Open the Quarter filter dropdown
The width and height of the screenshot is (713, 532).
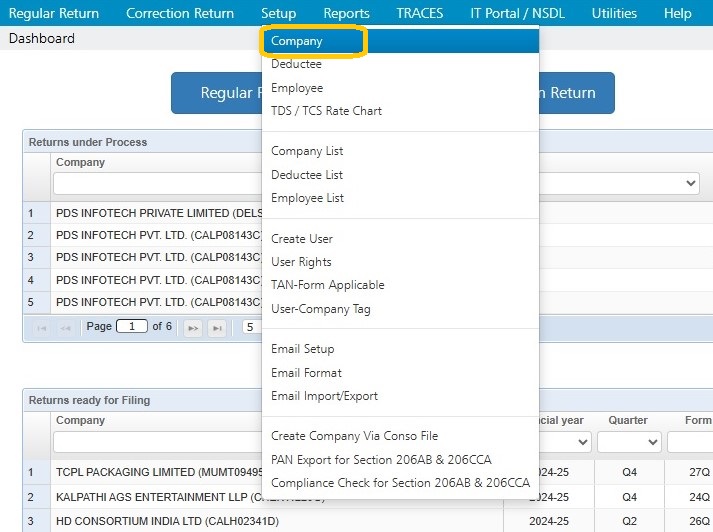[629, 442]
